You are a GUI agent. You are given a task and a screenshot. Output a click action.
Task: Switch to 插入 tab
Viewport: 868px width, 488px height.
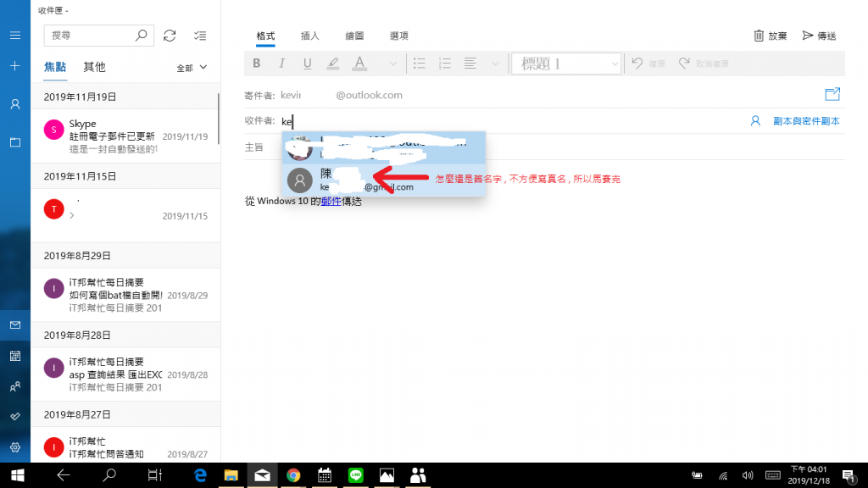310,36
